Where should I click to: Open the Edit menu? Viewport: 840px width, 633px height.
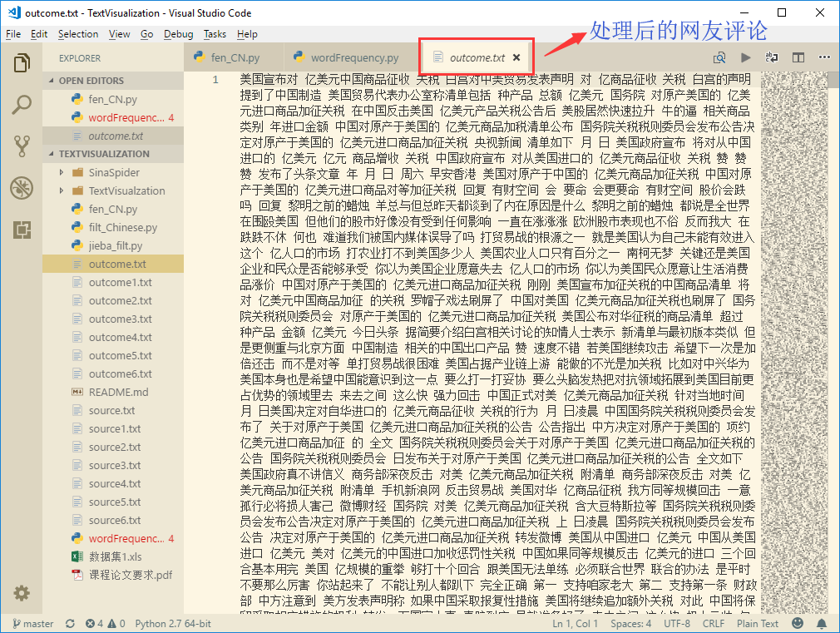(x=39, y=34)
